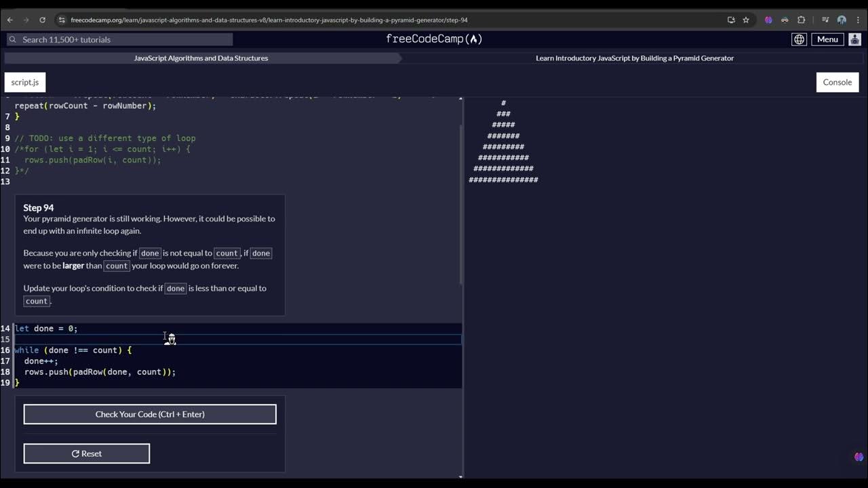Select the script.js editor tab
This screenshot has height=488, width=868.
point(25,82)
